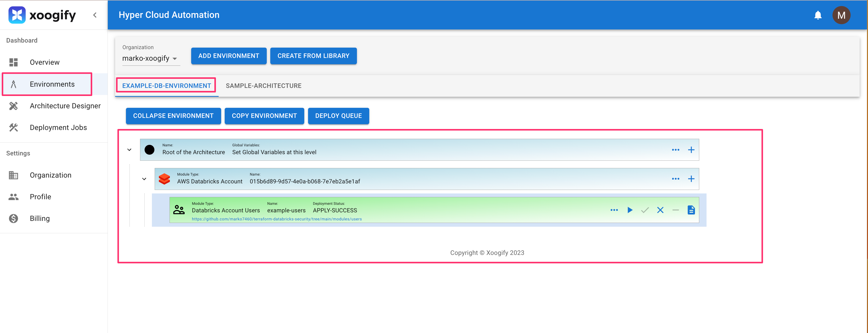The image size is (868, 333).
Task: Collapse the AWS Databricks Account node
Action: (x=144, y=179)
